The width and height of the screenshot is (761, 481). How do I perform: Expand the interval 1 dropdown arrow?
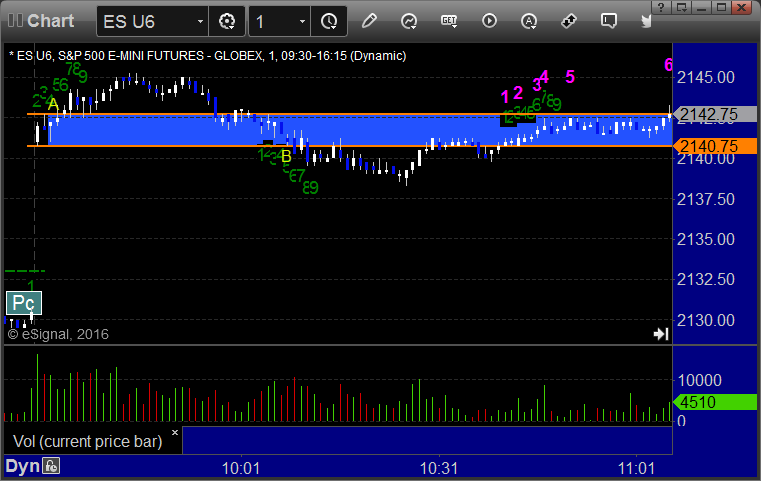coord(302,21)
